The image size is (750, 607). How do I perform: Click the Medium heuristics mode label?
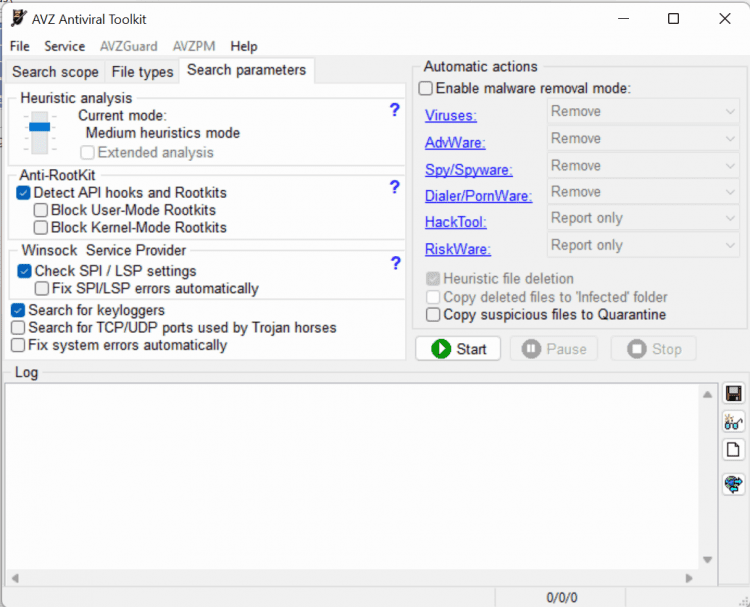[x=163, y=133]
